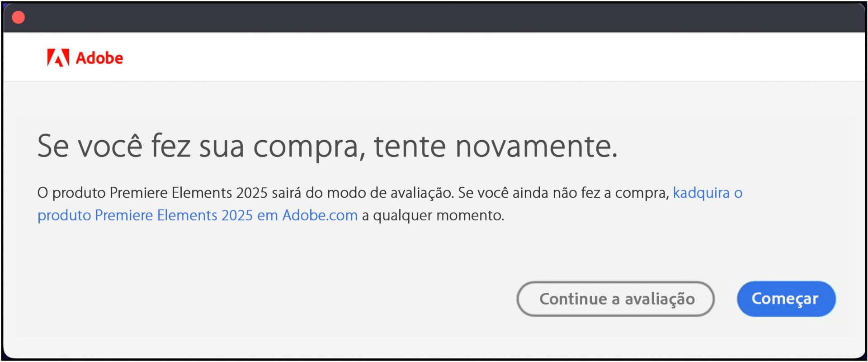Click the link words 'produto Premiere Elements 2025'
This screenshot has height=362, width=868.
click(x=145, y=215)
